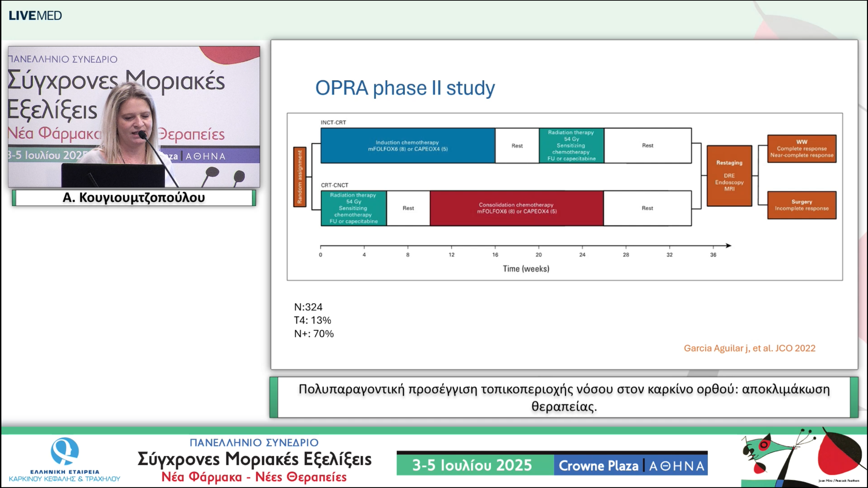Click the LIVEMED logo
The width and height of the screenshot is (868, 488).
(35, 16)
